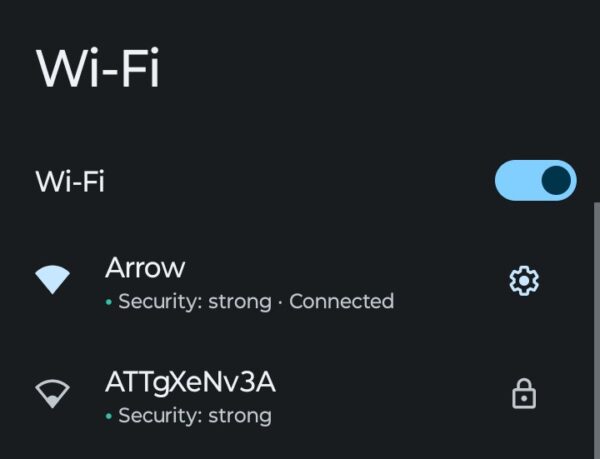Click the large Wi-Fi page heading

(x=98, y=69)
